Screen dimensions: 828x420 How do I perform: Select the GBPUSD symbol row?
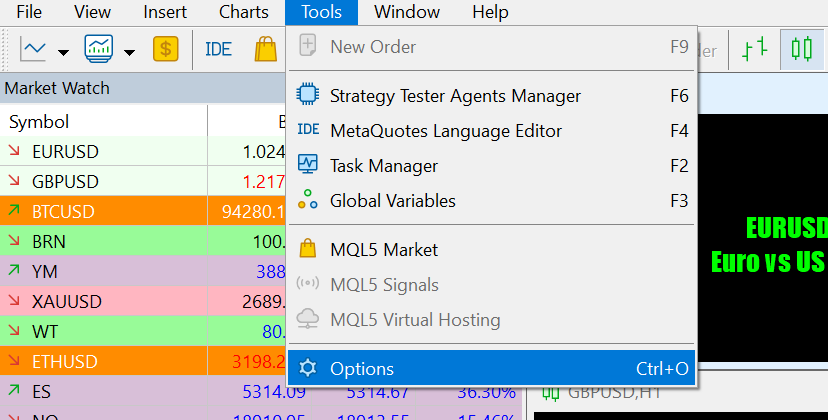pyautogui.click(x=143, y=181)
